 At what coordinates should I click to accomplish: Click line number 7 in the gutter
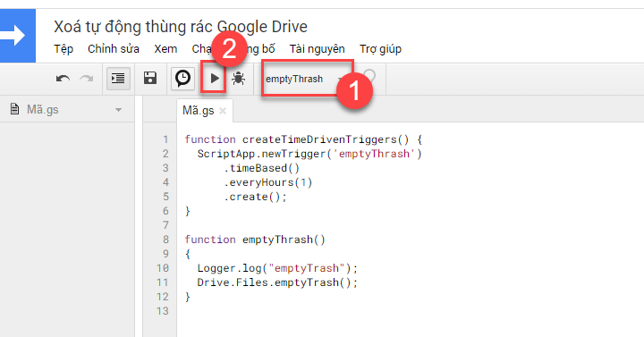tap(165, 225)
